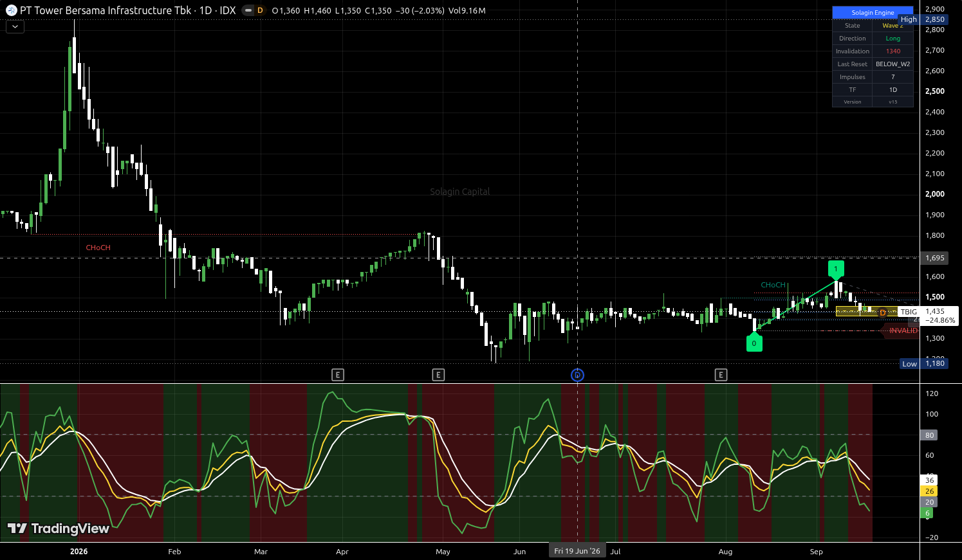
Task: Open the blue dividend D marker in June
Action: [577, 375]
